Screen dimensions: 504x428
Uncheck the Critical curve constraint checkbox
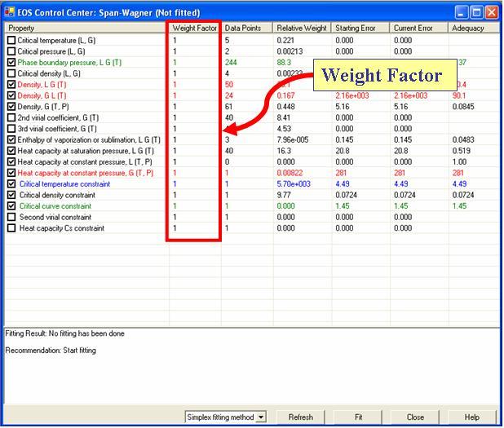coord(11,206)
